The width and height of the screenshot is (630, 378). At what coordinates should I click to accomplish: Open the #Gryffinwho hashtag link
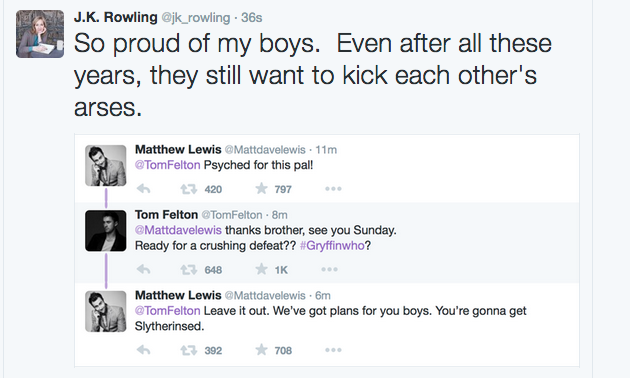click(332, 245)
